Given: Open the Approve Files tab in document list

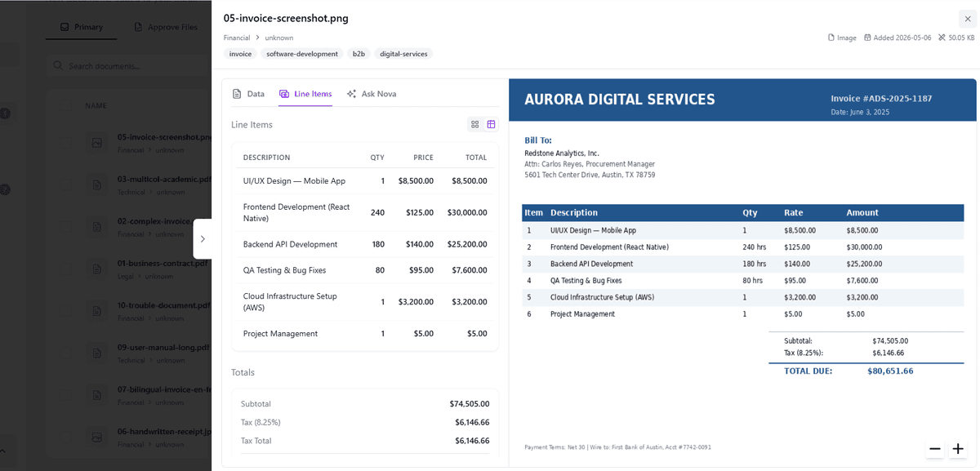Looking at the screenshot, I should pyautogui.click(x=166, y=27).
